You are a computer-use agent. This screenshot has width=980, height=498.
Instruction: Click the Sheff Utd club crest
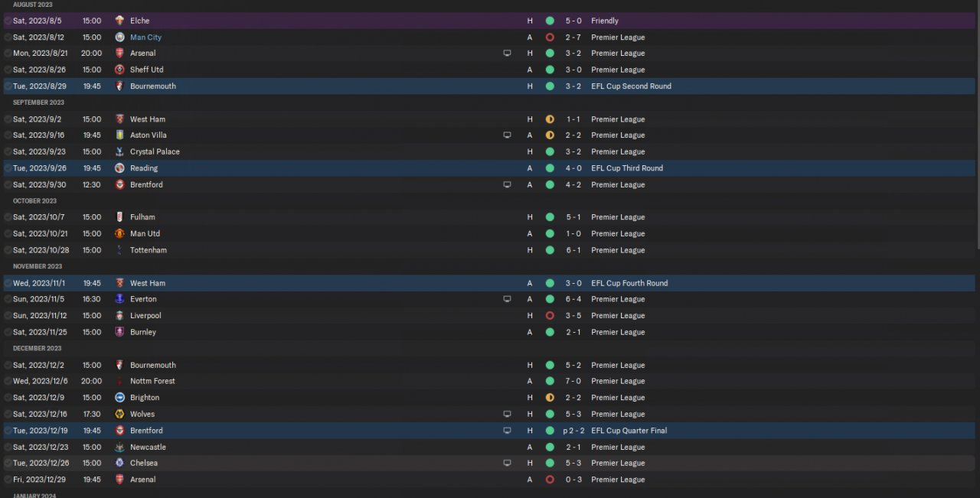click(119, 70)
